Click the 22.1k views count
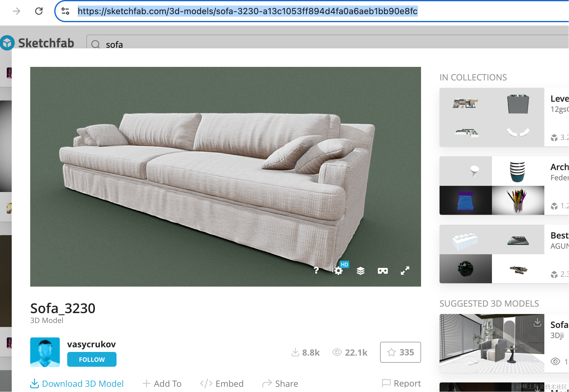This screenshot has width=569, height=392. (x=350, y=353)
